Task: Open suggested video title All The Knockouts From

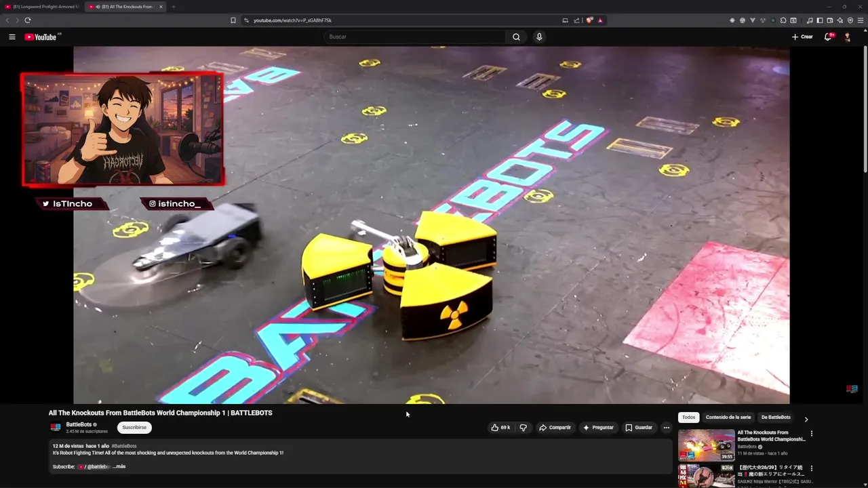Action: (x=771, y=436)
